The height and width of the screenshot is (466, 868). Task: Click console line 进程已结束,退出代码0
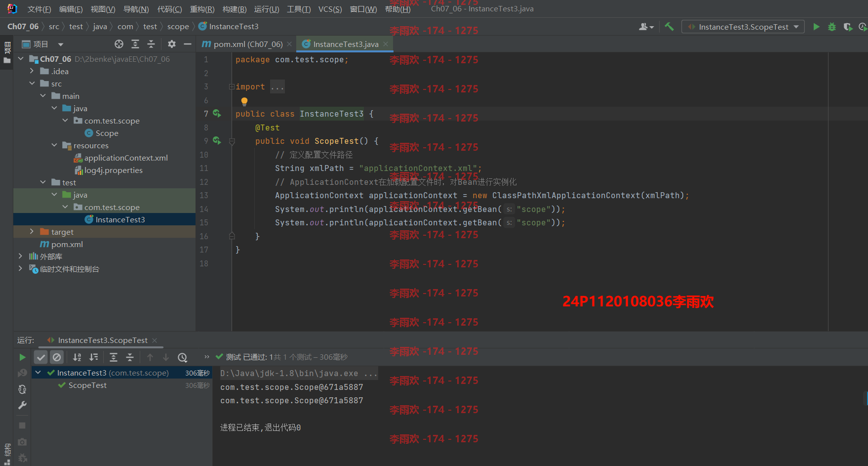tap(260, 427)
